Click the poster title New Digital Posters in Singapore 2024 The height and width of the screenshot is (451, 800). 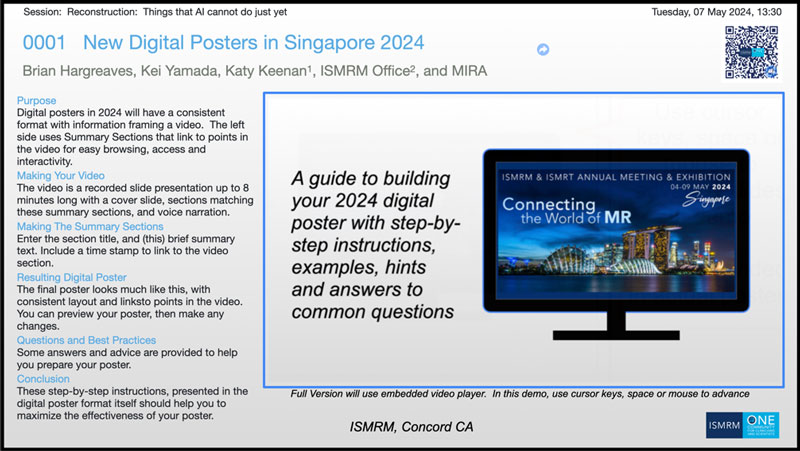[x=253, y=43]
